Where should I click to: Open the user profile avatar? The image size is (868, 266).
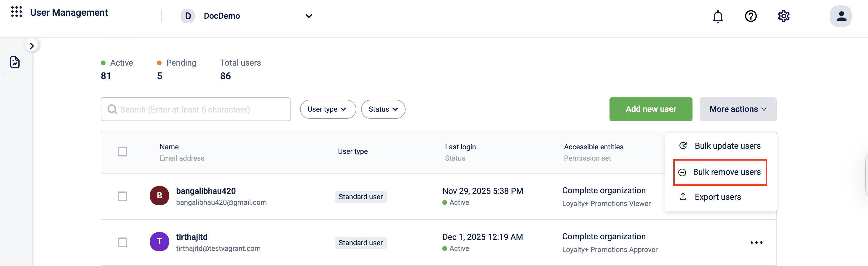pos(840,16)
